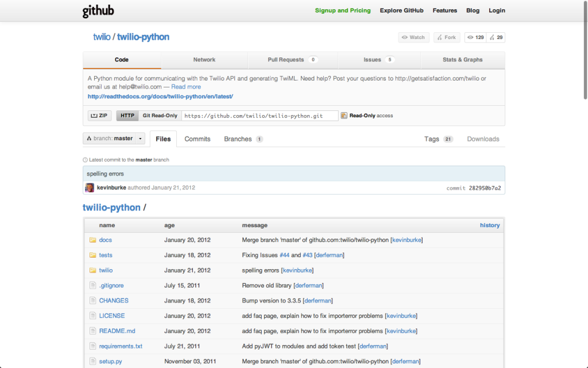The image size is (588, 368).
Task: Click Signup and Pricing link
Action: pyautogui.click(x=343, y=10)
